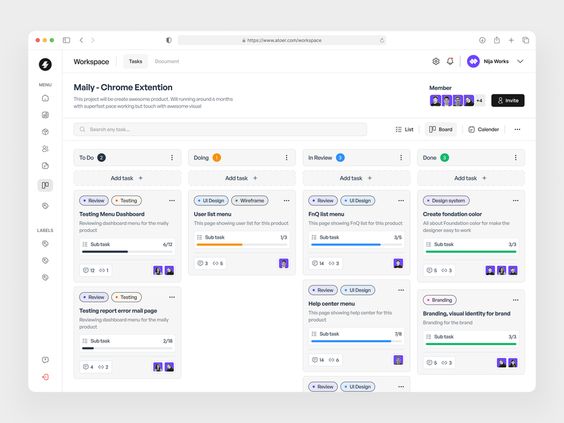Screen dimensions: 564x423
Task: Toggle the browser sidebar panel icon
Action: click(x=67, y=40)
